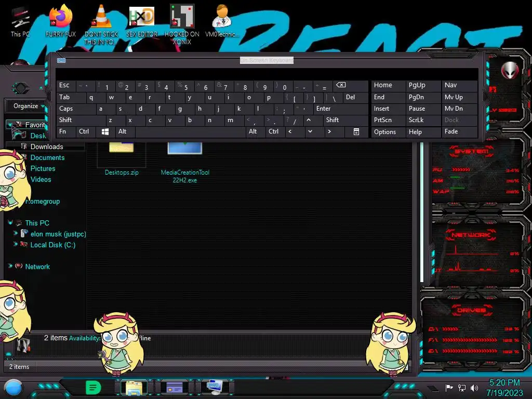Select Documents in navigation pane
Screen dimensions: 532x399
[47, 157]
